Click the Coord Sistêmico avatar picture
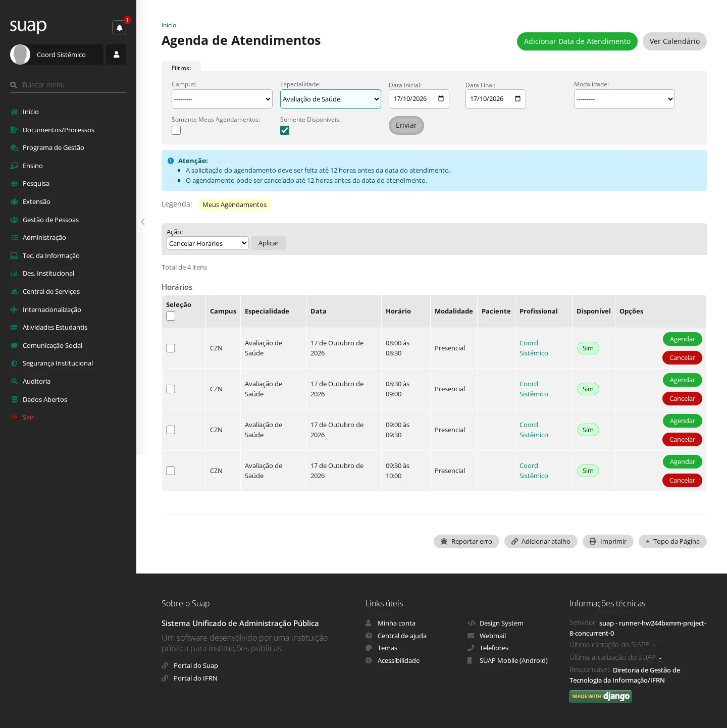727x728 pixels. [20, 55]
